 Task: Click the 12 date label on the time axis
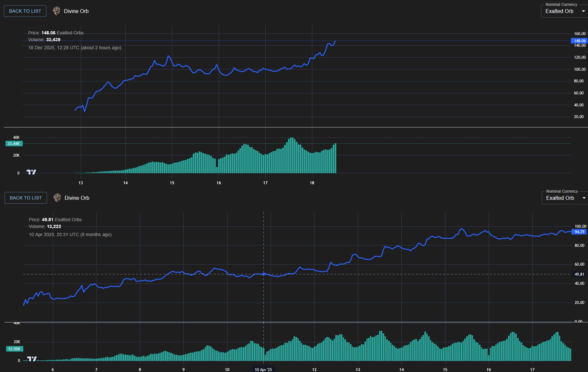[x=314, y=370]
